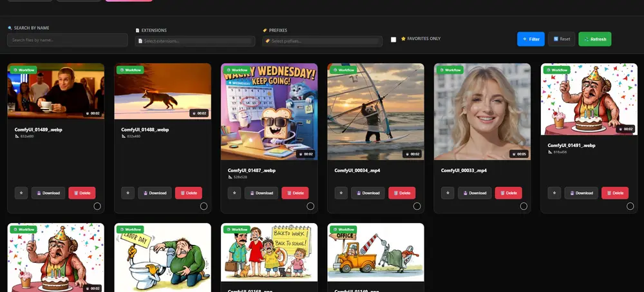Screen dimensions: 644x292
Task: Select the ComfyUI_01489_.webp card using its circle
Action: click(97, 206)
